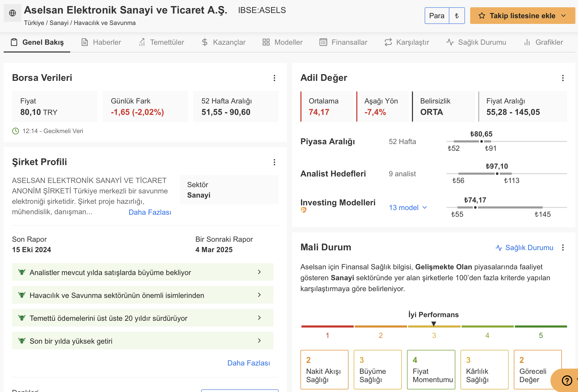Viewport: 578px width, 392px height.
Task: Switch to the Haberler tab
Action: coord(101,42)
